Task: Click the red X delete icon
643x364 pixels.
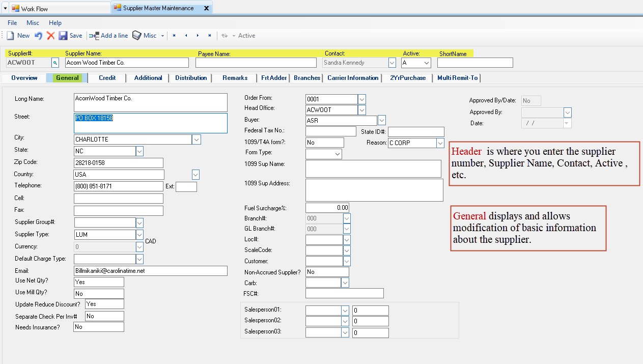Action: [x=51, y=36]
